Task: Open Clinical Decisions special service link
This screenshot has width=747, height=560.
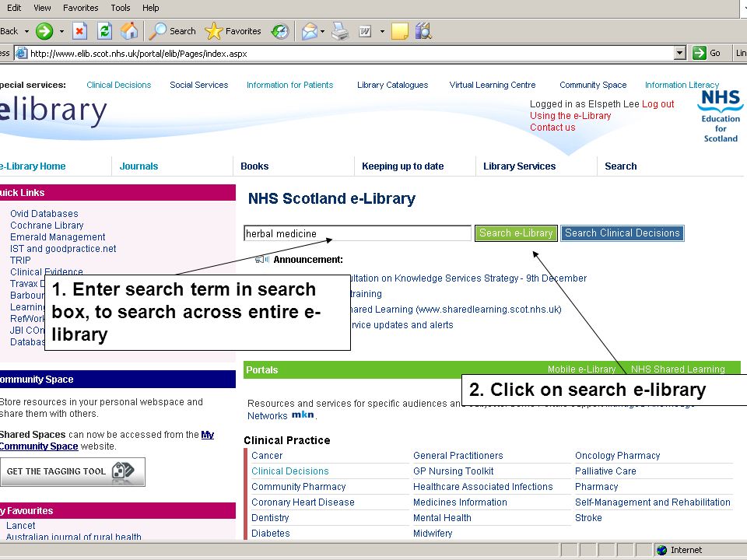Action: coord(118,85)
